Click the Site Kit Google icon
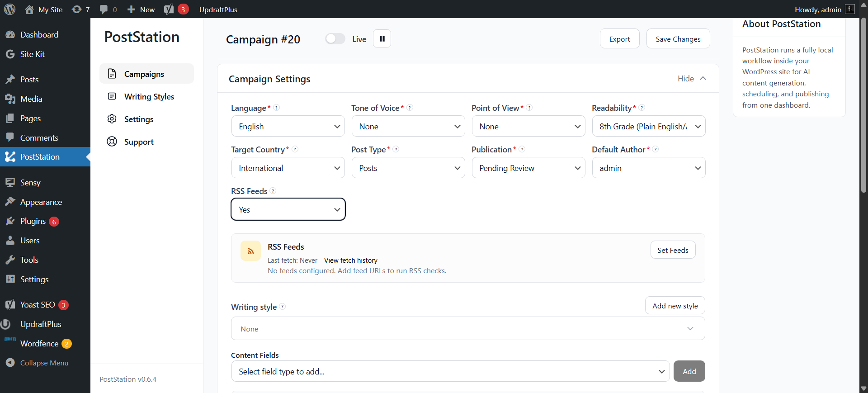The height and width of the screenshot is (393, 868). tap(10, 54)
